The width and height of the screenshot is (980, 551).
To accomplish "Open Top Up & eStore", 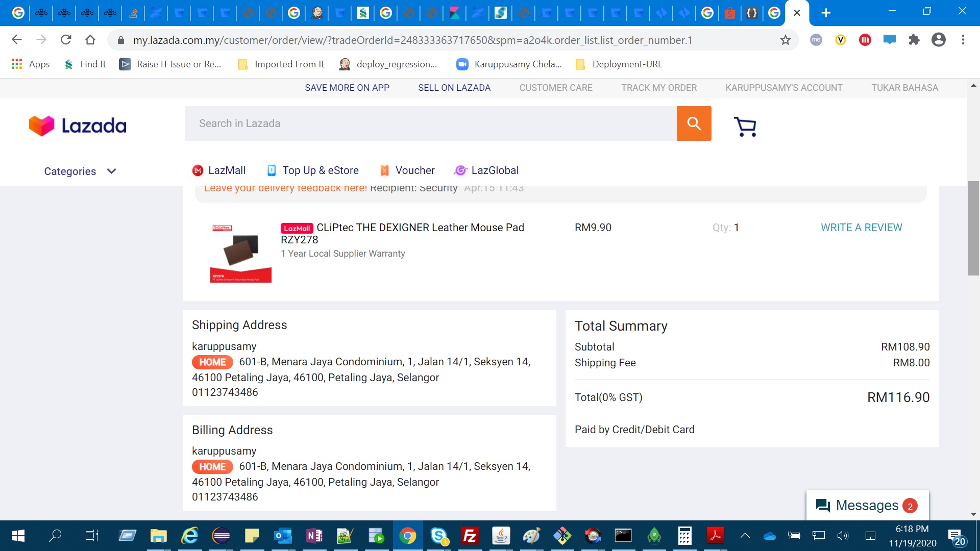I will pos(313,170).
